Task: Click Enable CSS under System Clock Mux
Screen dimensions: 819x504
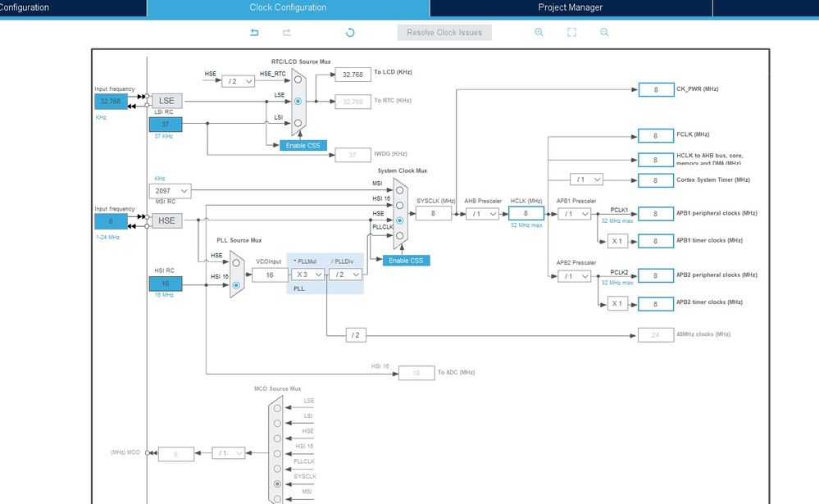Action: coord(407,260)
